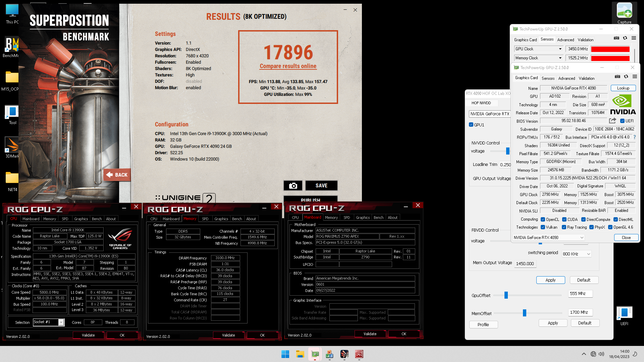Toggle Ray Tracing checkbox in GPU-Z

tap(564, 227)
